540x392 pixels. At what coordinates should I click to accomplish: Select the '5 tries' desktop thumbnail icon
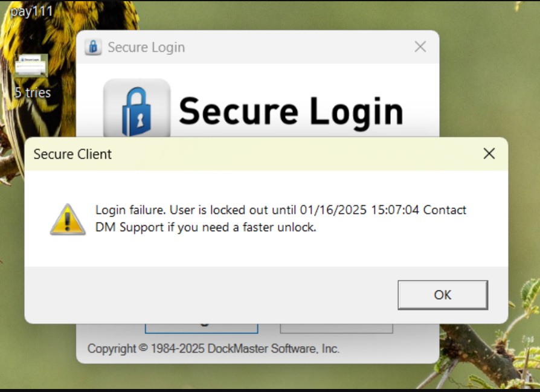[x=31, y=65]
